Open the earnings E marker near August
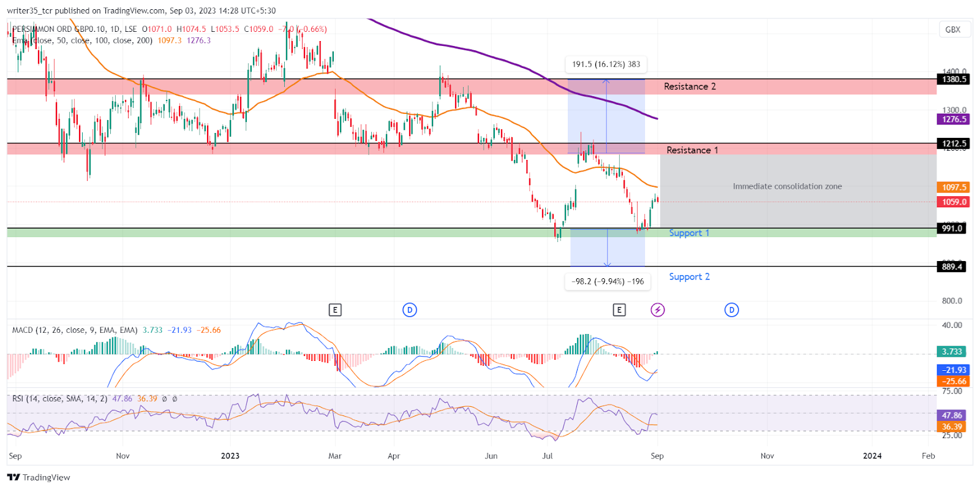This screenshot has width=980, height=489. [x=619, y=310]
